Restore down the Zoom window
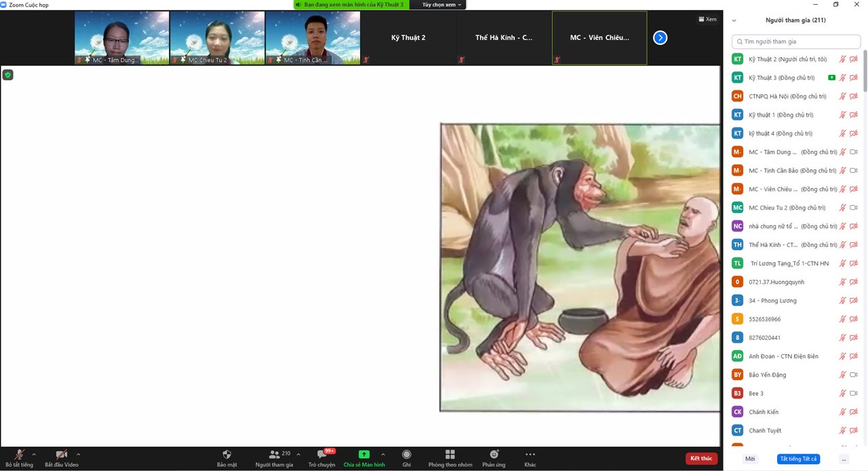 835,5
